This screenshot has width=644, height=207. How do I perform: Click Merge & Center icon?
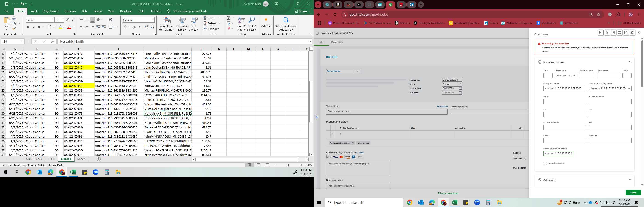[x=111, y=27]
